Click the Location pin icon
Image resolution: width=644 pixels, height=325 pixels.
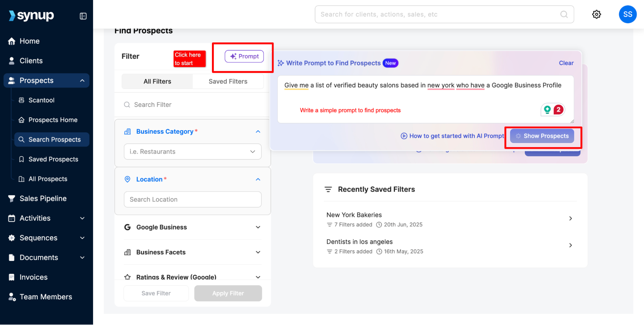click(128, 179)
